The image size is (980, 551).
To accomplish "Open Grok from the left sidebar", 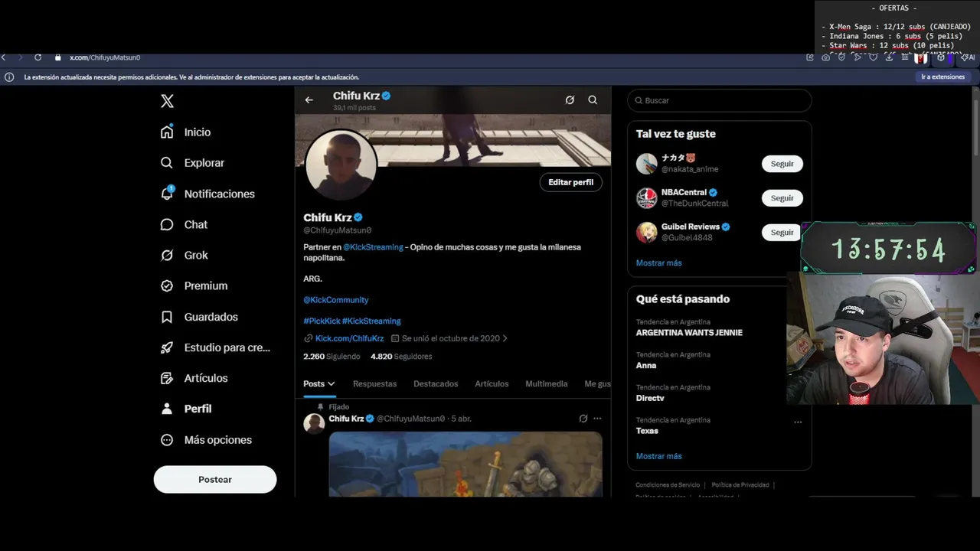I will point(184,255).
